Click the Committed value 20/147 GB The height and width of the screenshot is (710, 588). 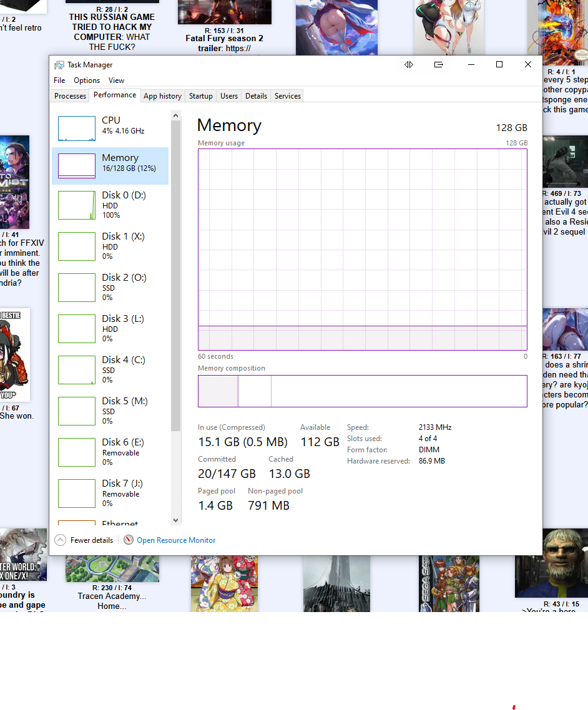coord(227,474)
